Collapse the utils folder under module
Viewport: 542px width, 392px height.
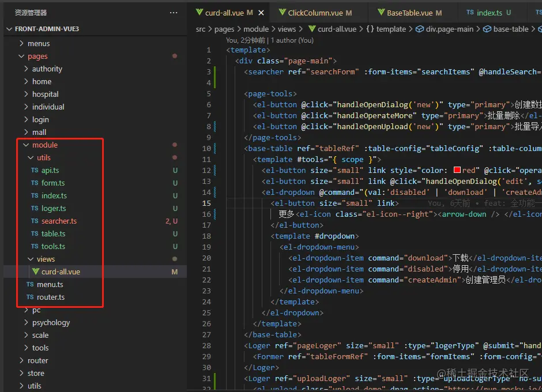[31, 157]
